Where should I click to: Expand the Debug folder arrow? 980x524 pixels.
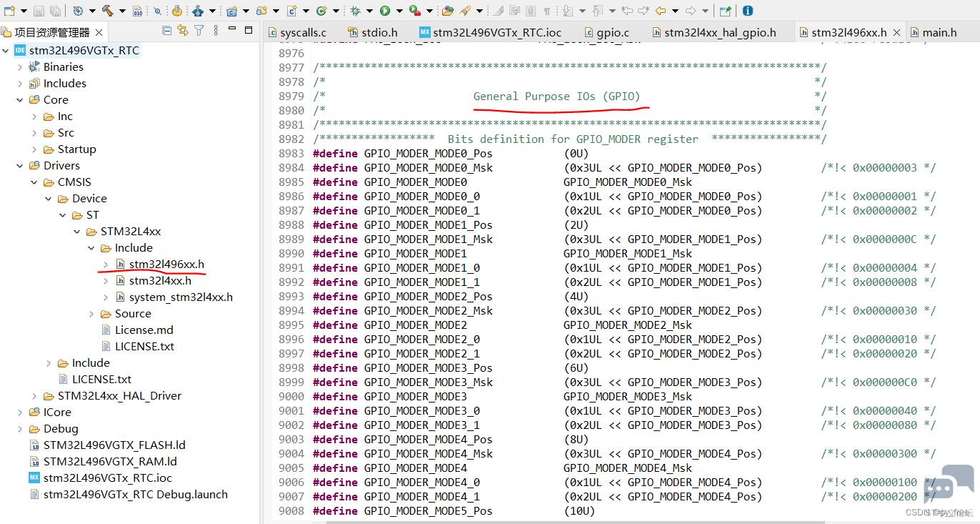pos(20,428)
